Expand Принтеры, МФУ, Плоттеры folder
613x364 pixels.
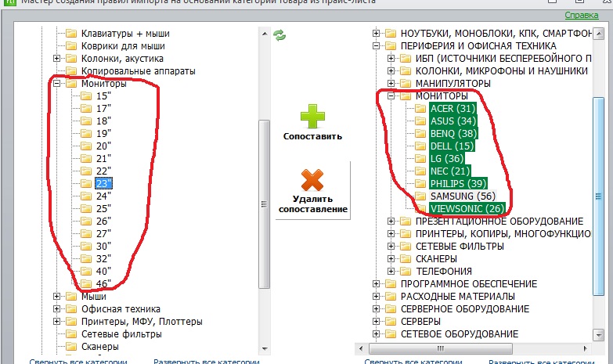(56, 322)
